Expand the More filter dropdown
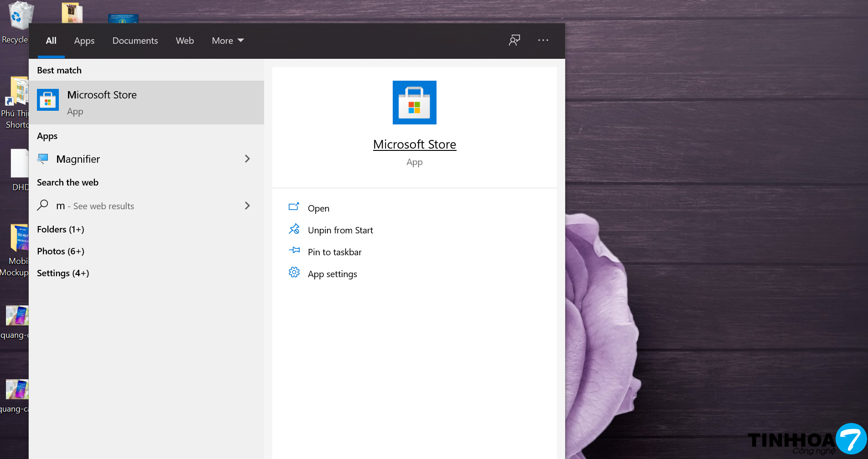 tap(228, 41)
